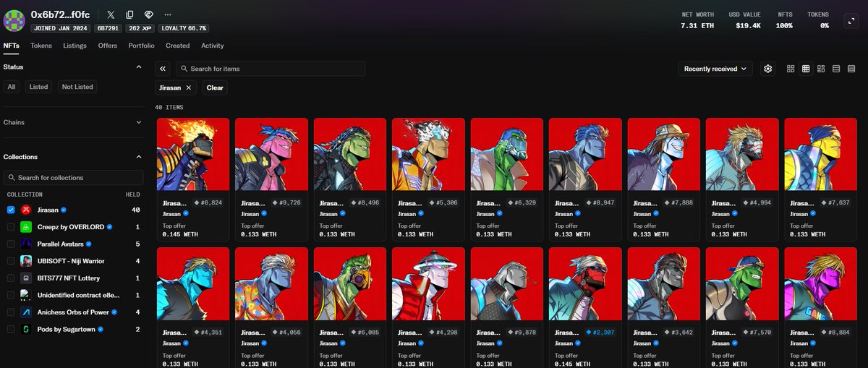Image resolution: width=868 pixels, height=368 pixels.
Task: Click the Jirasan collection logo icon
Action: click(x=26, y=210)
